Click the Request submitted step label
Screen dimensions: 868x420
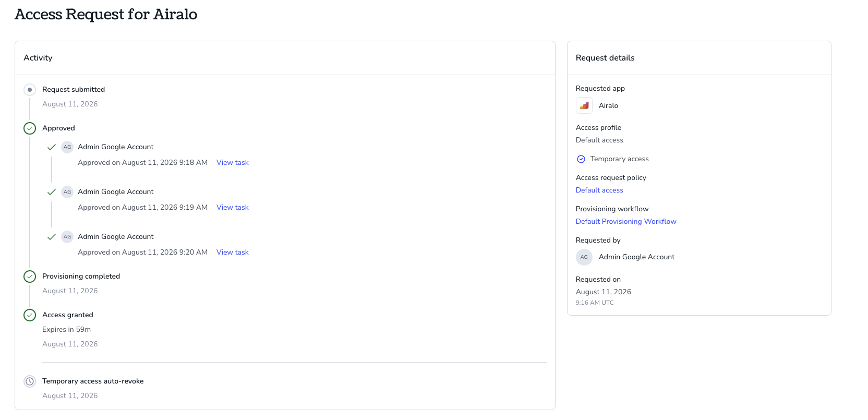coord(74,90)
